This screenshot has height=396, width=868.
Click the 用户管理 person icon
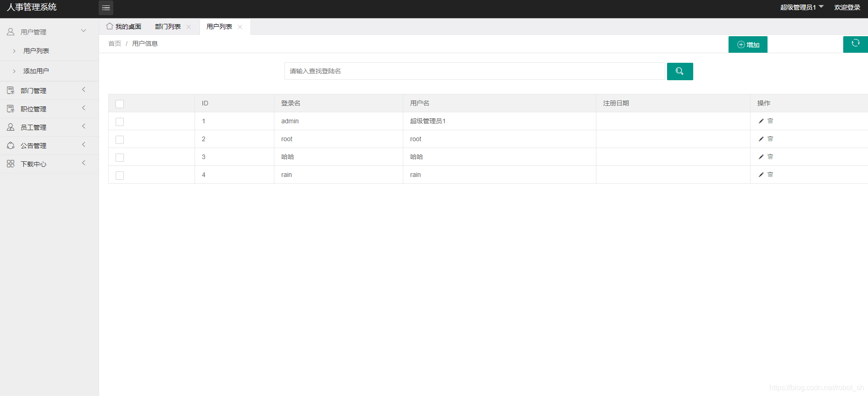pos(11,32)
